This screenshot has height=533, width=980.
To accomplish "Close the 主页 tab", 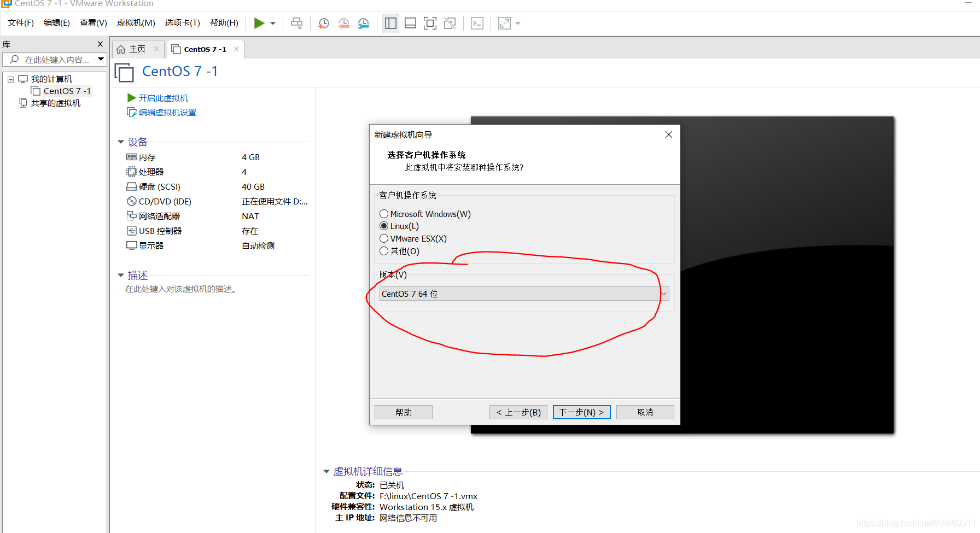I will coord(156,49).
